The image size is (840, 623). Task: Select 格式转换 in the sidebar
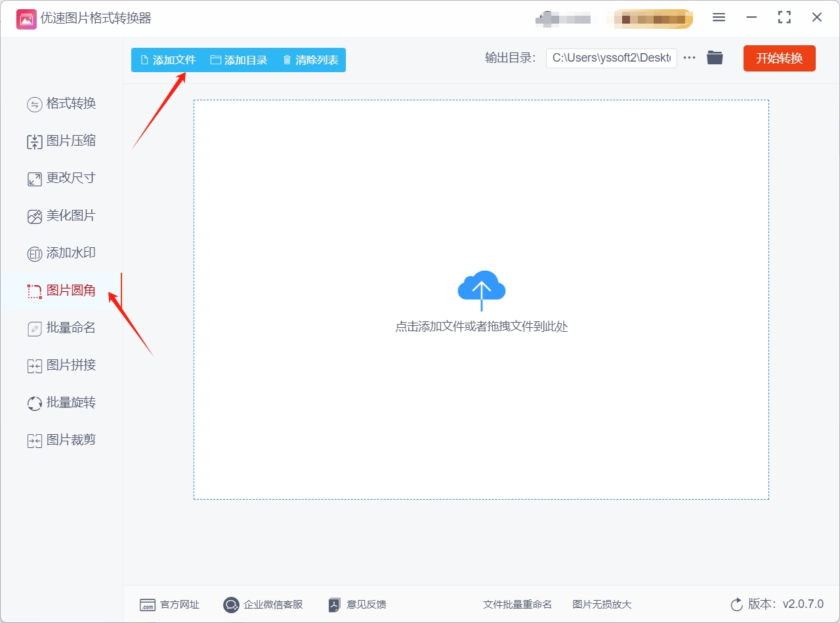(x=62, y=104)
